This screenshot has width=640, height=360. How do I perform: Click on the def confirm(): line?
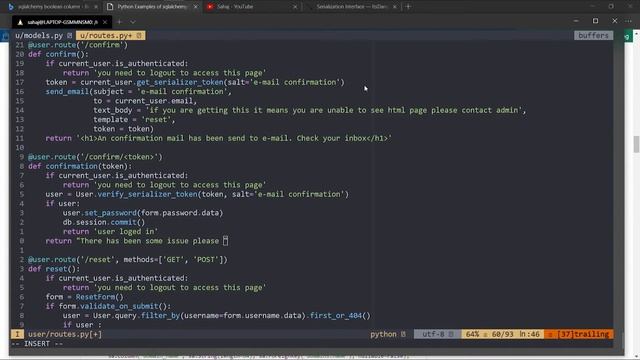pos(58,54)
